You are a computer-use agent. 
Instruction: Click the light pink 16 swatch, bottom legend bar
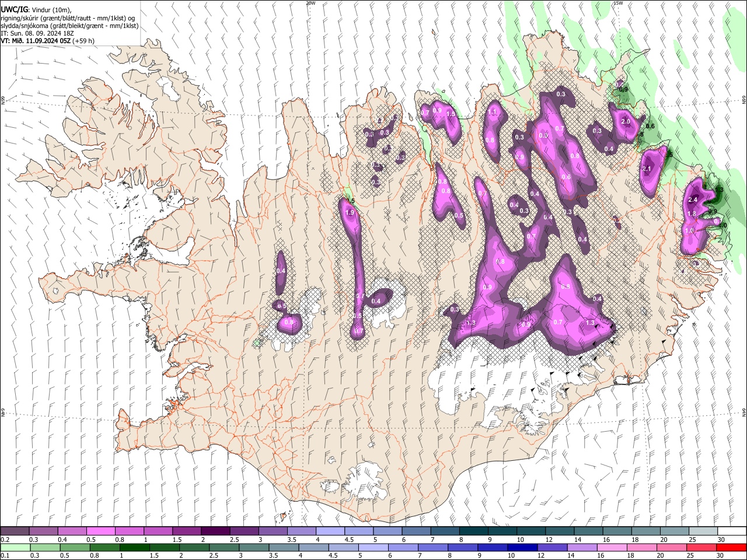pos(612,547)
